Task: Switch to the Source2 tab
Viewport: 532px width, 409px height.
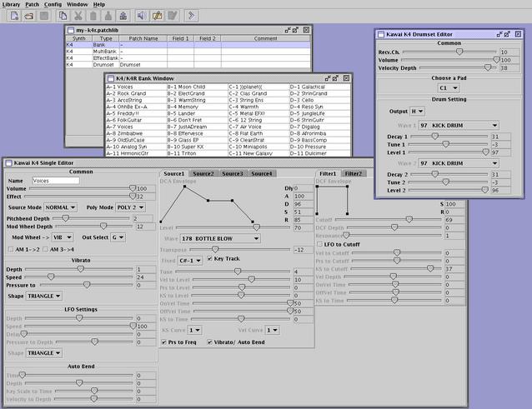Action: click(x=203, y=173)
